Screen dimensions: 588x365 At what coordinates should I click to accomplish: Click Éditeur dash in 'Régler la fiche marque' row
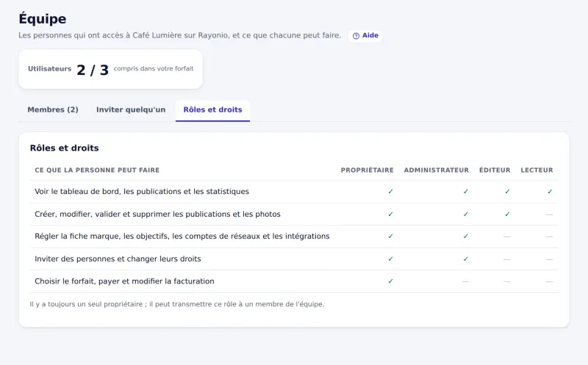507,236
